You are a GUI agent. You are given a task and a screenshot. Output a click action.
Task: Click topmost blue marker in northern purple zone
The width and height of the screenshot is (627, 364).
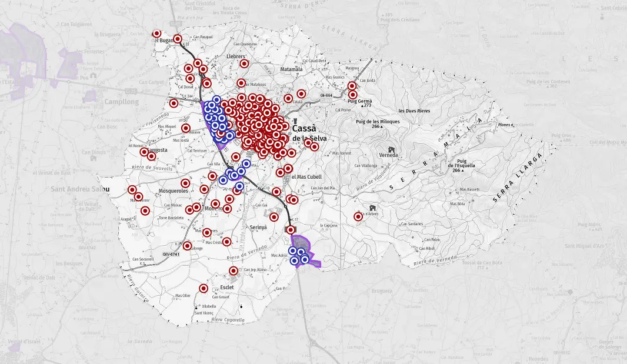coord(216,100)
